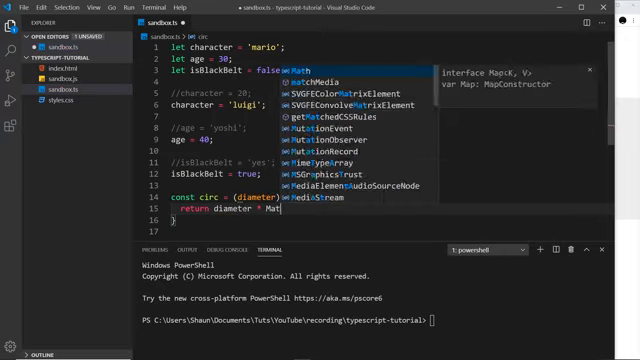Collapse the Open Editors section
This screenshot has height=360, width=640.
coord(27,36)
